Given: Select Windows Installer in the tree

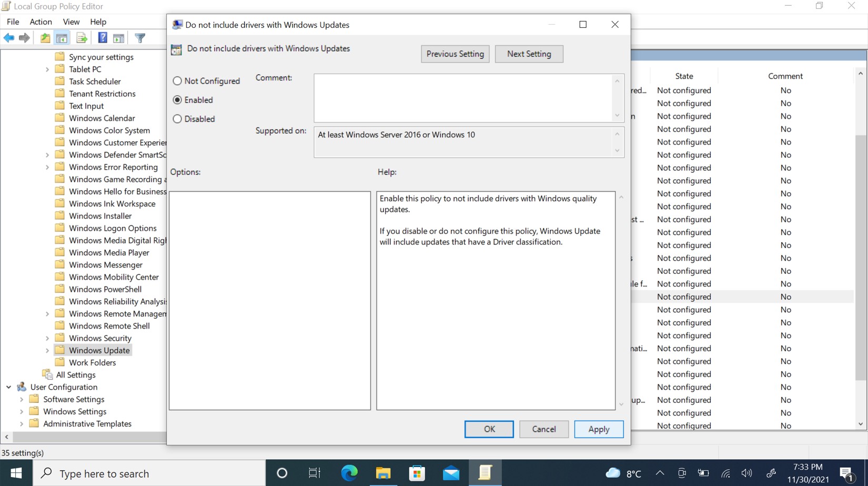Looking at the screenshot, I should 100,216.
